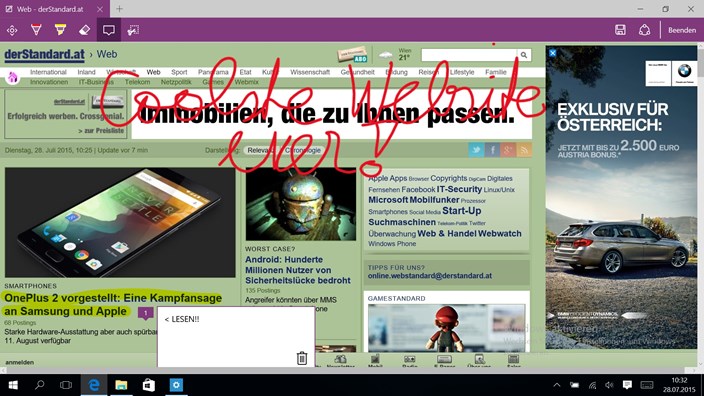
Task: Open the Wissenschaft menu section
Action: click(x=310, y=72)
